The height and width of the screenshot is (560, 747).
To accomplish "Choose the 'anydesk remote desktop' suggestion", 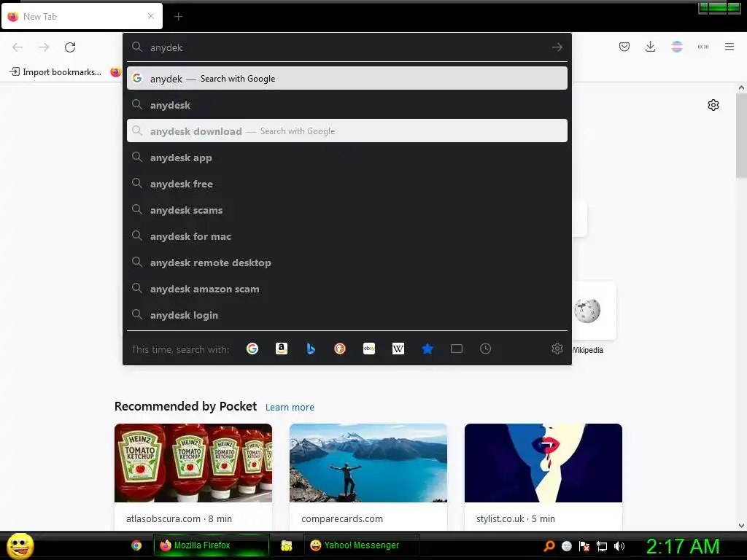I will pyautogui.click(x=347, y=262).
